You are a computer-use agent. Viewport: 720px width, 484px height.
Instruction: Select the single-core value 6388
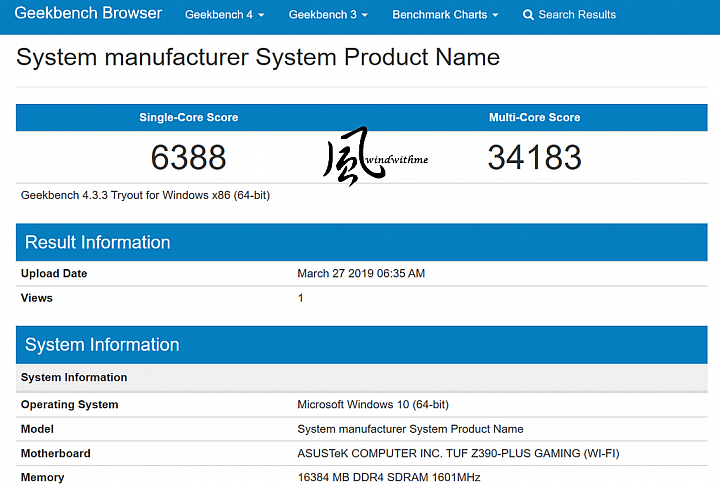[188, 158]
